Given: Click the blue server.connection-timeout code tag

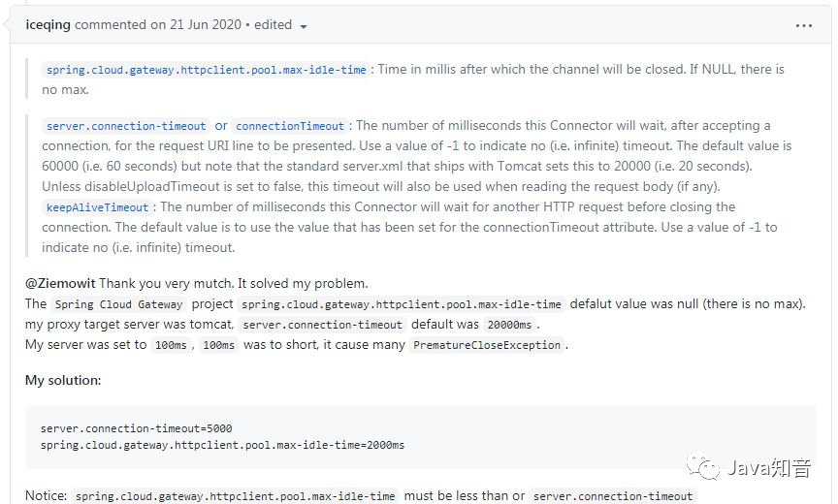Looking at the screenshot, I should [x=126, y=126].
